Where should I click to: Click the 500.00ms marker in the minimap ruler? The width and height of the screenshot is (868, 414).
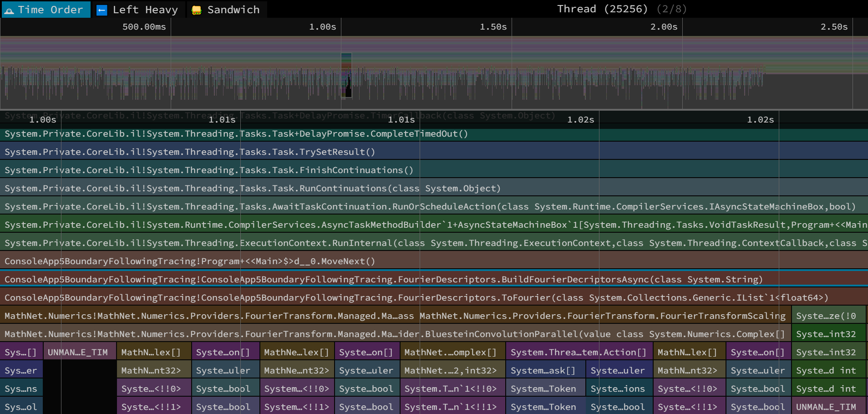click(144, 27)
